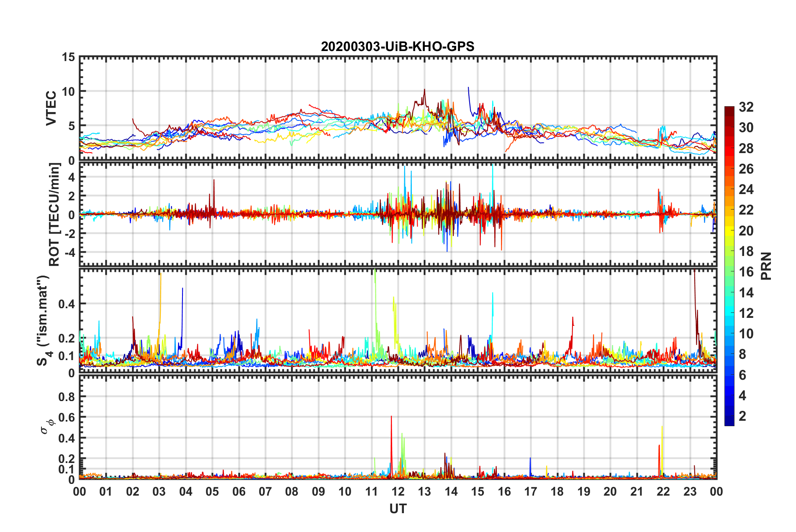Click the plot title 20200303-UiB-KHO-GPS

point(398,46)
